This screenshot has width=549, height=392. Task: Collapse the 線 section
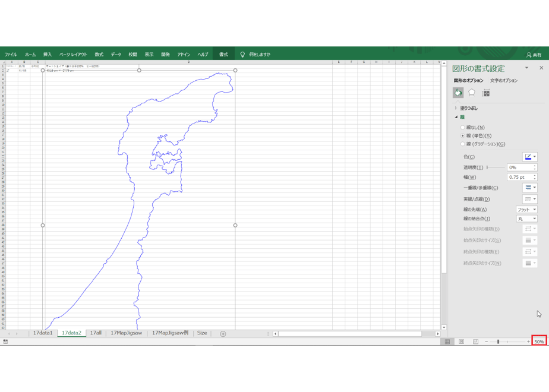click(460, 117)
